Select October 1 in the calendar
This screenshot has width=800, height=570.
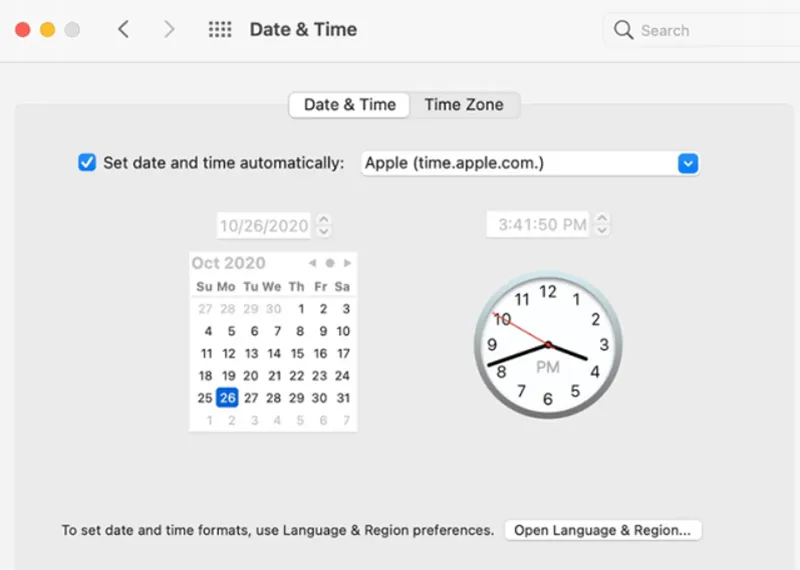pos(301,309)
